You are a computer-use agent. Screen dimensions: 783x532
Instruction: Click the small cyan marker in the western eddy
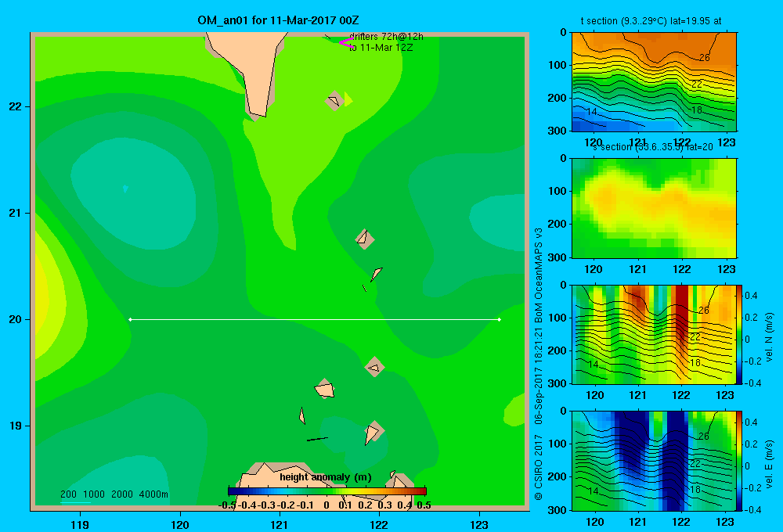click(x=125, y=188)
